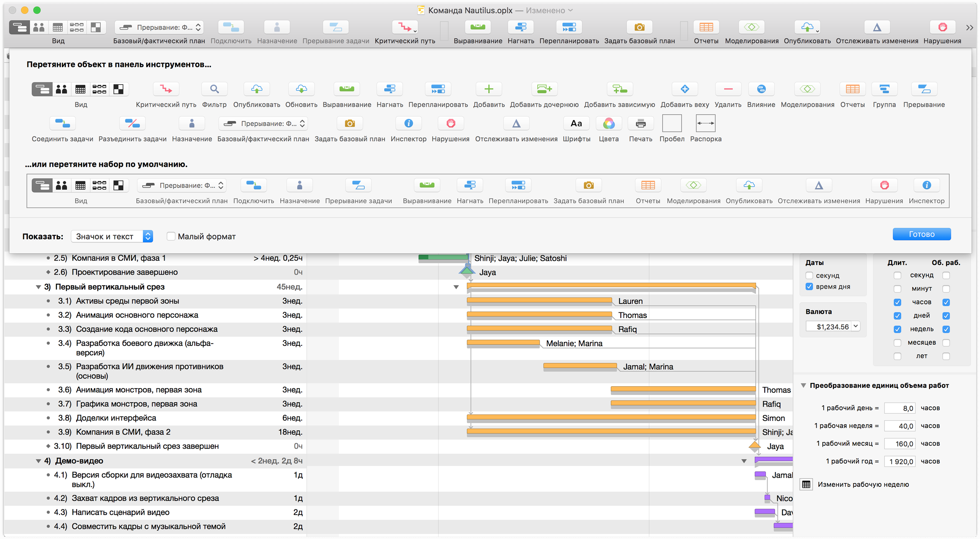Click the Шрифты Aa icon

576,123
